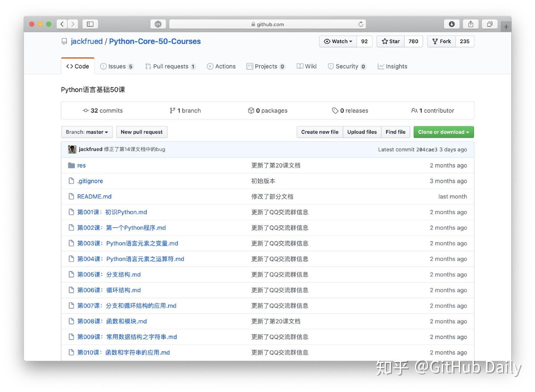Click the Fork icon
This screenshot has width=535, height=392.
(x=435, y=41)
